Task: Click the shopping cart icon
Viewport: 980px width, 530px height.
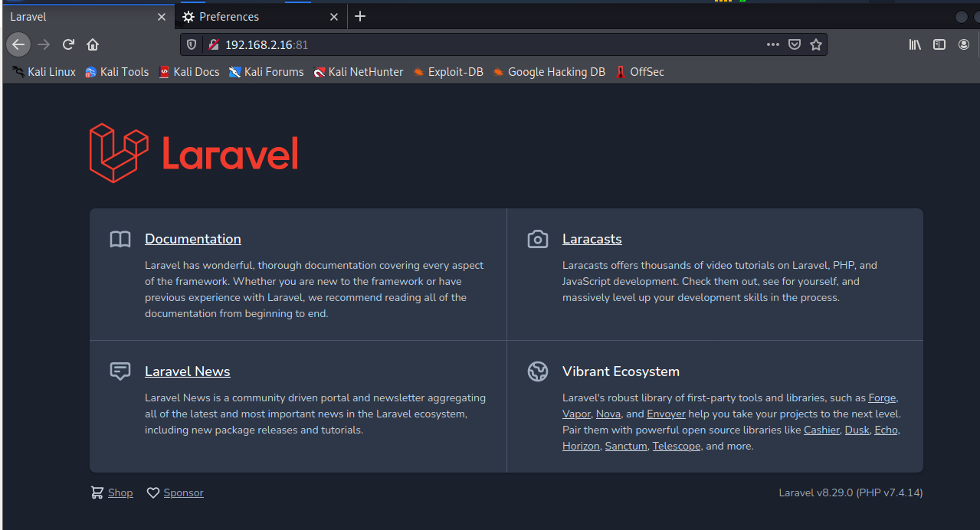Action: coord(97,492)
